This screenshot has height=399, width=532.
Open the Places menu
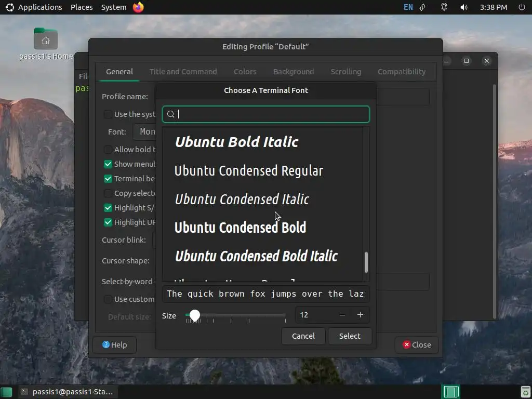point(82,7)
